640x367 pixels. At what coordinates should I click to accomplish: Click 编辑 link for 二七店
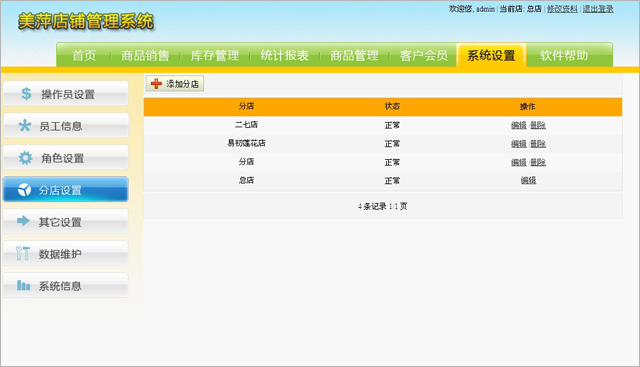click(519, 125)
